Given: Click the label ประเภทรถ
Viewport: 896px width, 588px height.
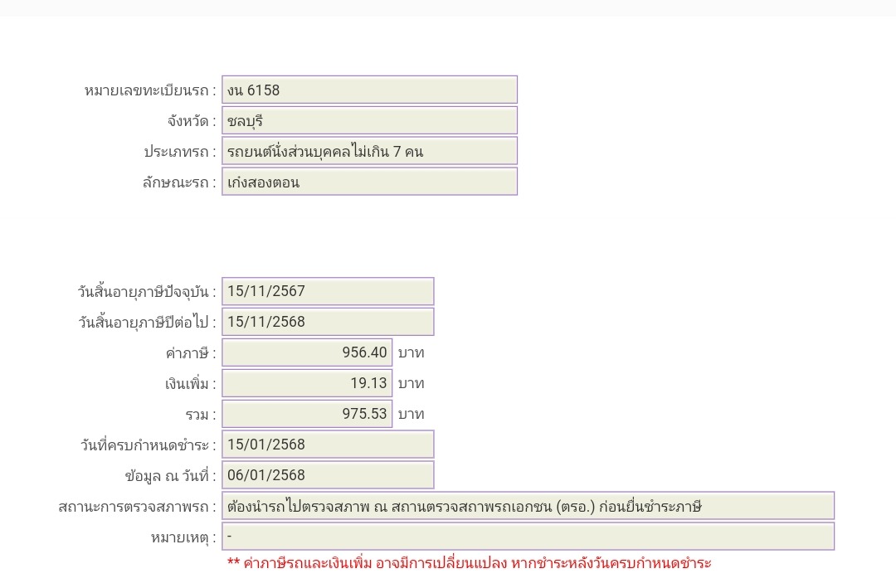Looking at the screenshot, I should coord(180,152).
